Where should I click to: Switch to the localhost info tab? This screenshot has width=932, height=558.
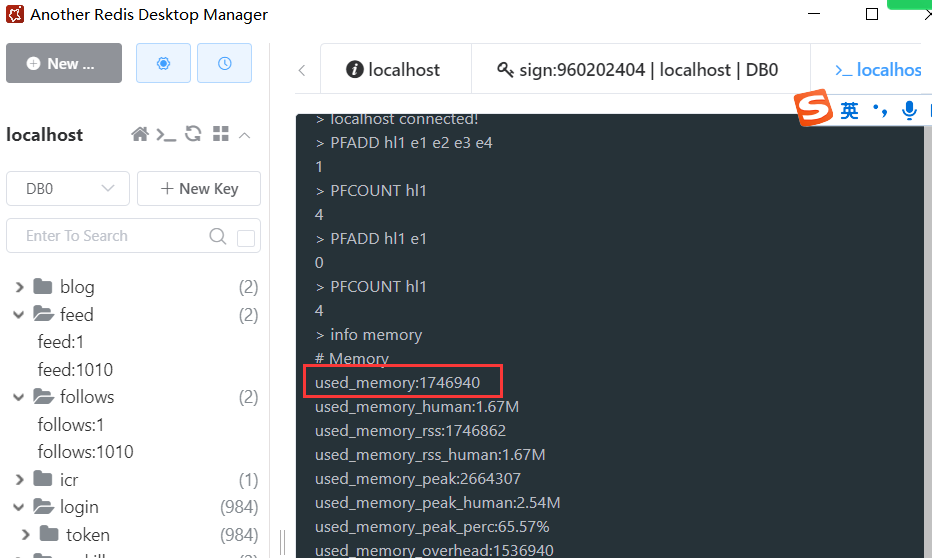(x=393, y=70)
